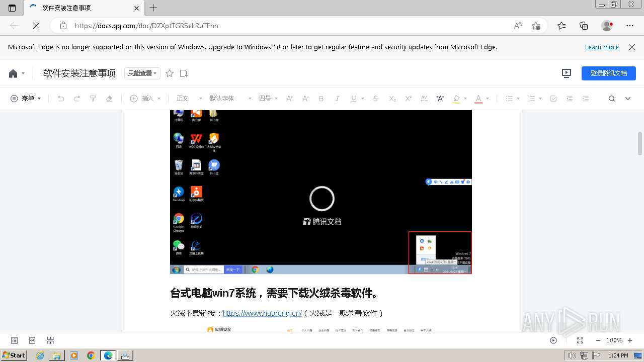The height and width of the screenshot is (362, 644).
Task: Click the page break view icon
Action: point(50,340)
